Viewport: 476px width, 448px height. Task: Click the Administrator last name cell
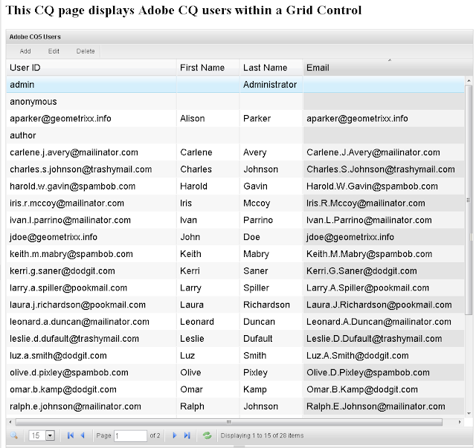(x=270, y=85)
